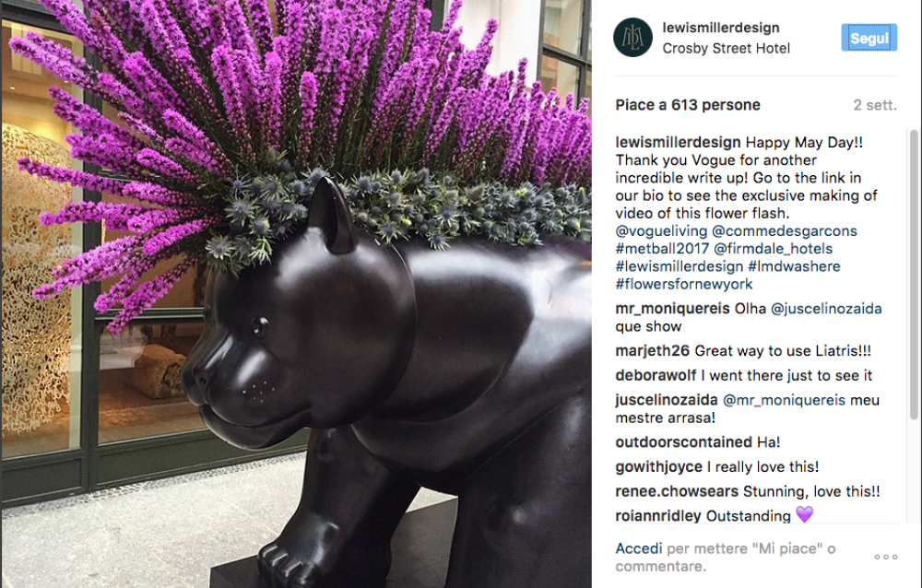The image size is (922, 588).
Task: Open the @commedesgarcons mention
Action: tap(785, 231)
